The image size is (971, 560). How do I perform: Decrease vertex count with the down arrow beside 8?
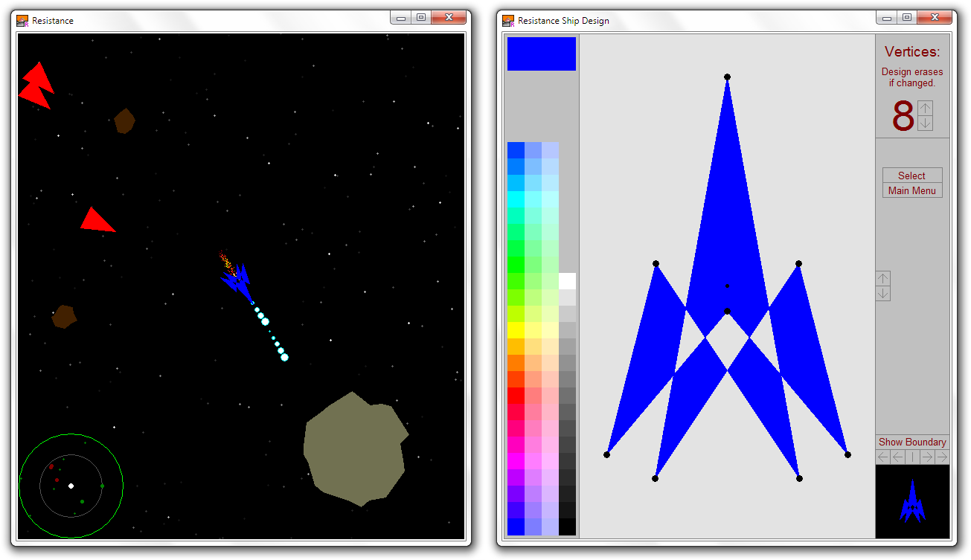pos(925,123)
